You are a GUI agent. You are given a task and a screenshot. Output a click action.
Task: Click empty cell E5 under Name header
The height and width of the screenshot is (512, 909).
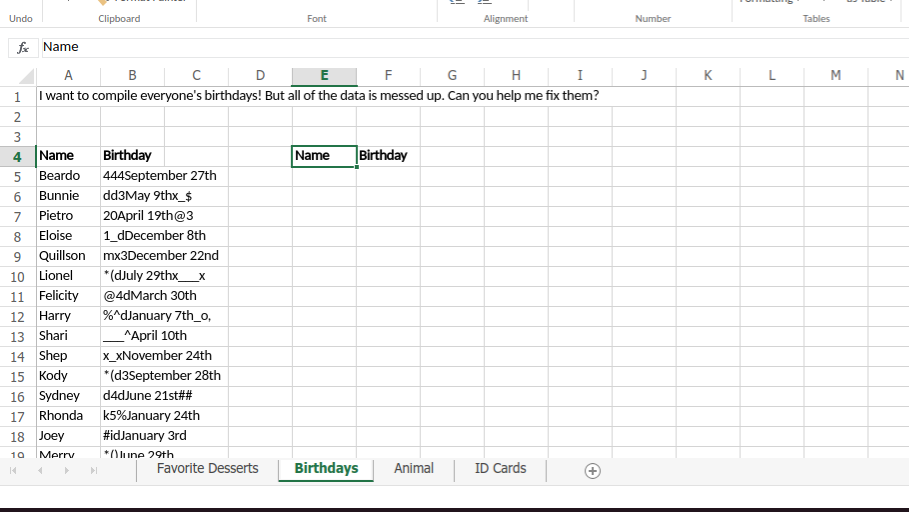(x=324, y=176)
